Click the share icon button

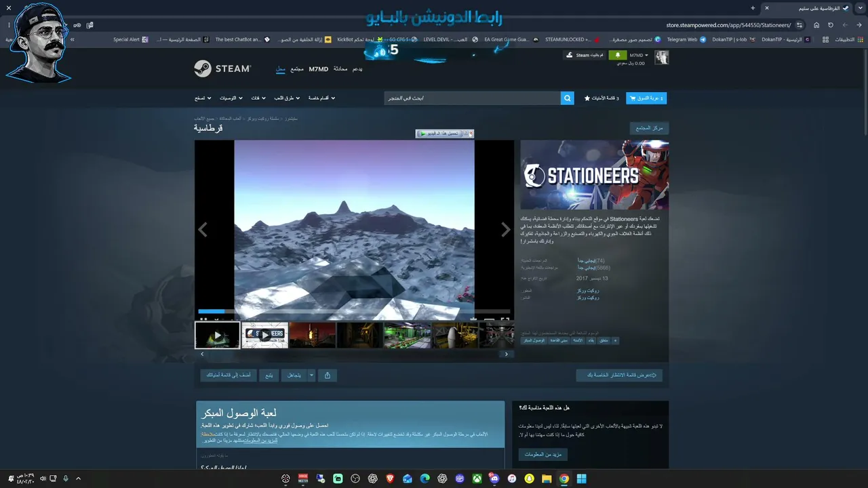(x=328, y=375)
